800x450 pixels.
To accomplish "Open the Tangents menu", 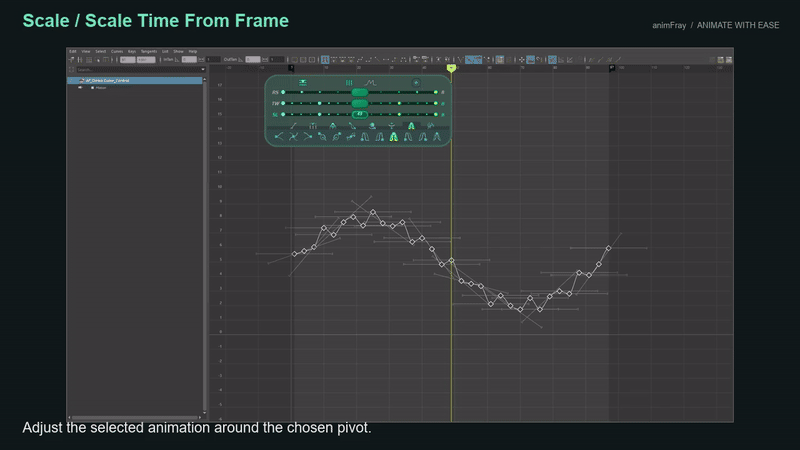I will (x=148, y=52).
